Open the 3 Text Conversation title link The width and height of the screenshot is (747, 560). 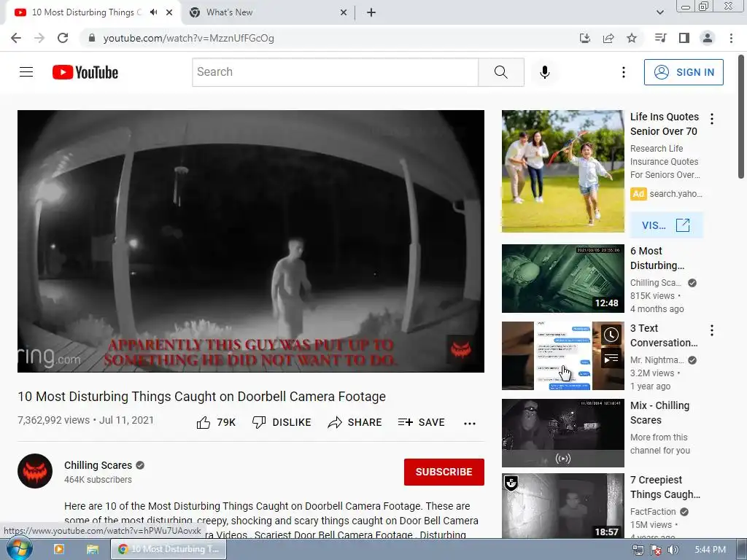click(664, 335)
